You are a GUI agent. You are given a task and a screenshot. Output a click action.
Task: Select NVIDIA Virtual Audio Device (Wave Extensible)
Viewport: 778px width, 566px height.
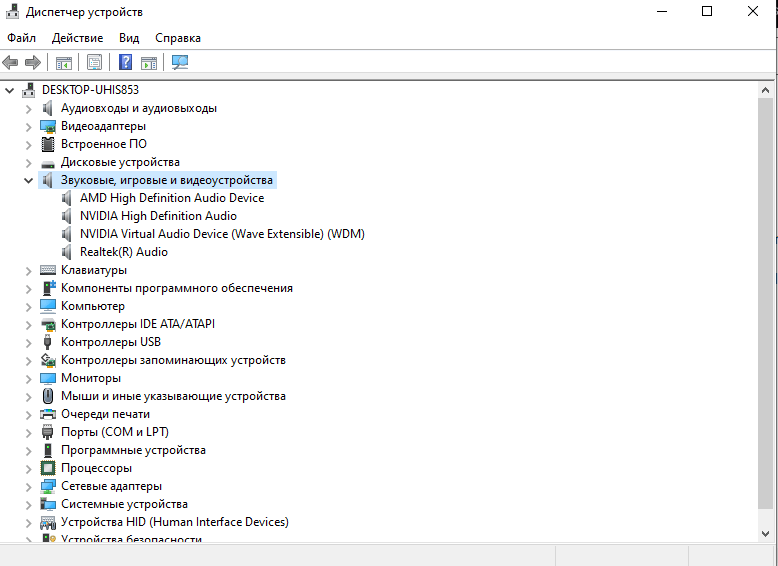click(x=222, y=234)
